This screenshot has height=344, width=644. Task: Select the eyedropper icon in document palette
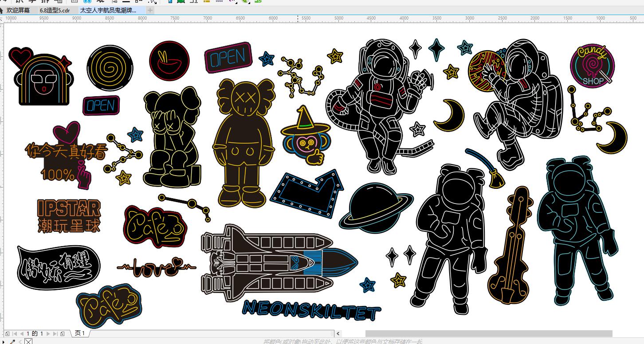point(12,341)
